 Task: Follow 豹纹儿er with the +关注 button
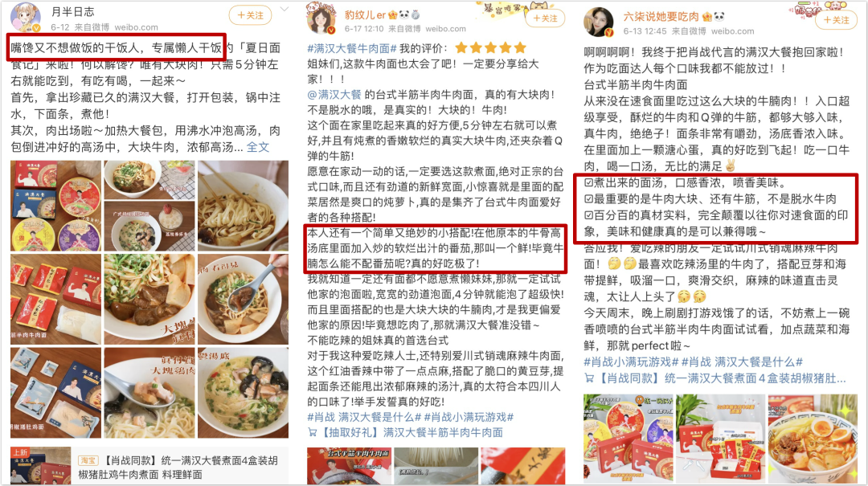point(545,18)
